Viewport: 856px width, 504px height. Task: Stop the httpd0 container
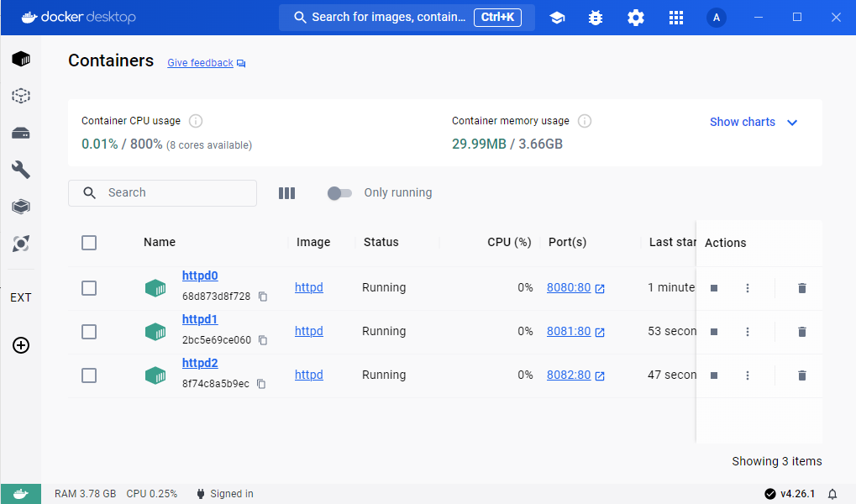(x=713, y=288)
